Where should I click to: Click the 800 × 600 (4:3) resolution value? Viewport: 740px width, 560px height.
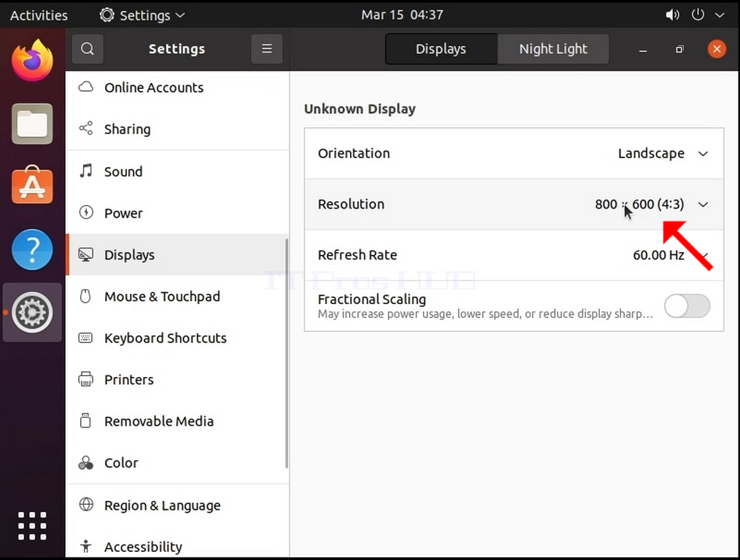[639, 204]
